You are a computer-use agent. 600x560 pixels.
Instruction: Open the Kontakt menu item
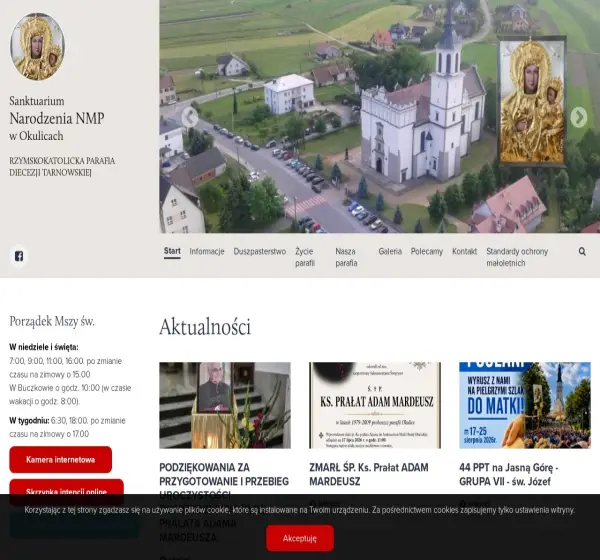coord(465,251)
